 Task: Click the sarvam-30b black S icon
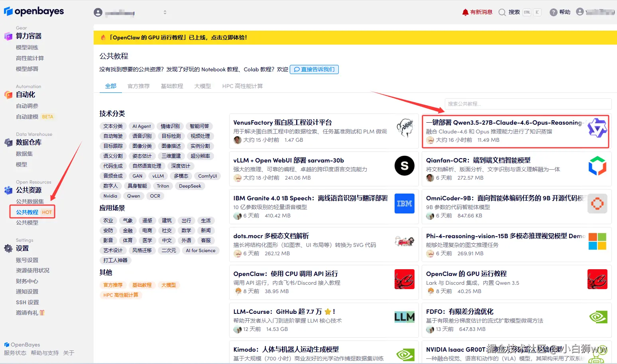pyautogui.click(x=405, y=166)
